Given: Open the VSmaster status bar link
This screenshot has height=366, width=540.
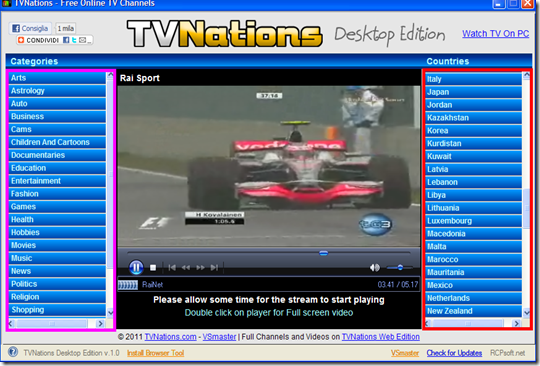Looking at the screenshot, I should 405,353.
